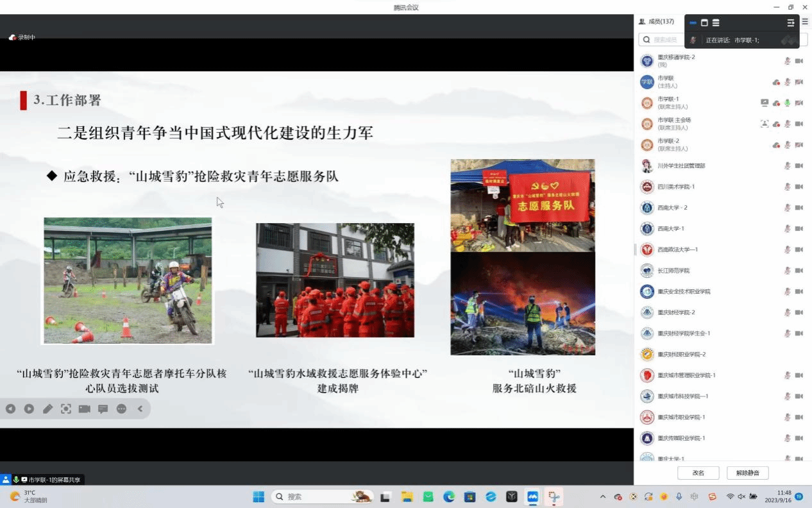
Task: Click the 改名 button
Action: tap(698, 473)
